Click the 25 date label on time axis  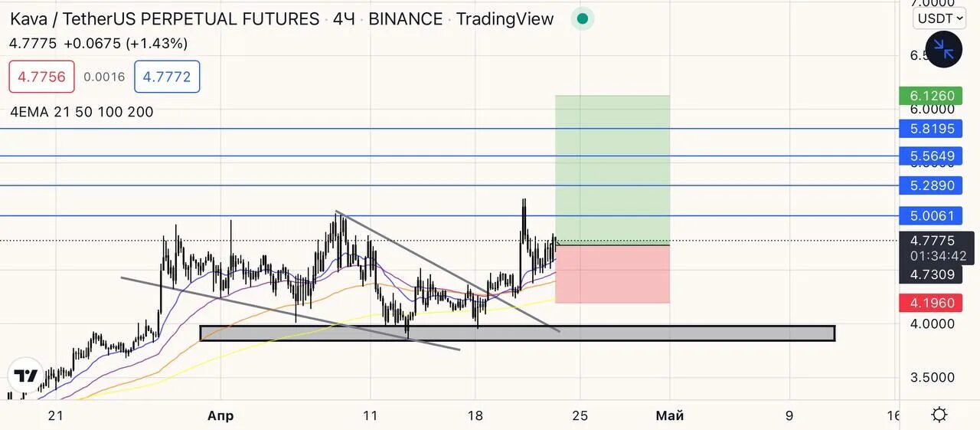[x=580, y=415]
